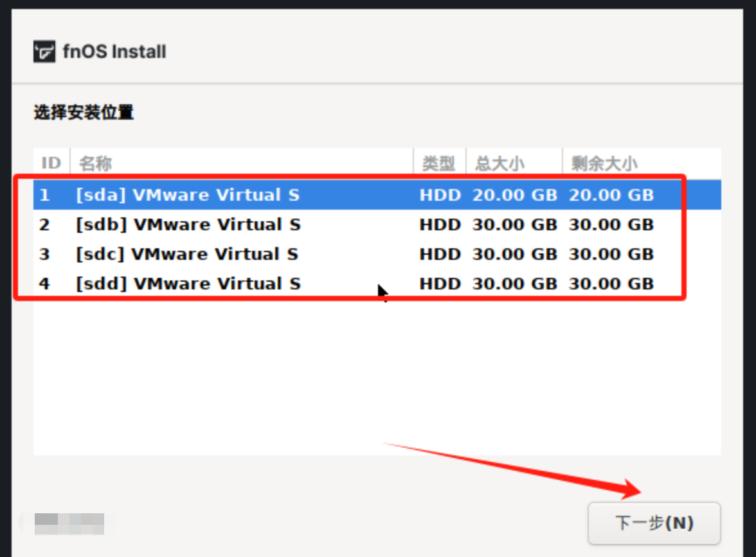The image size is (756, 557).
Task: Click remaining size 20.00 GB in sda row
Action: pos(611,195)
